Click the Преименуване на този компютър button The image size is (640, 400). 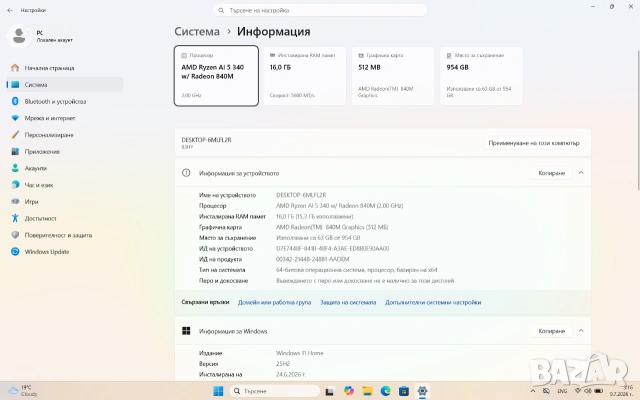pos(534,143)
